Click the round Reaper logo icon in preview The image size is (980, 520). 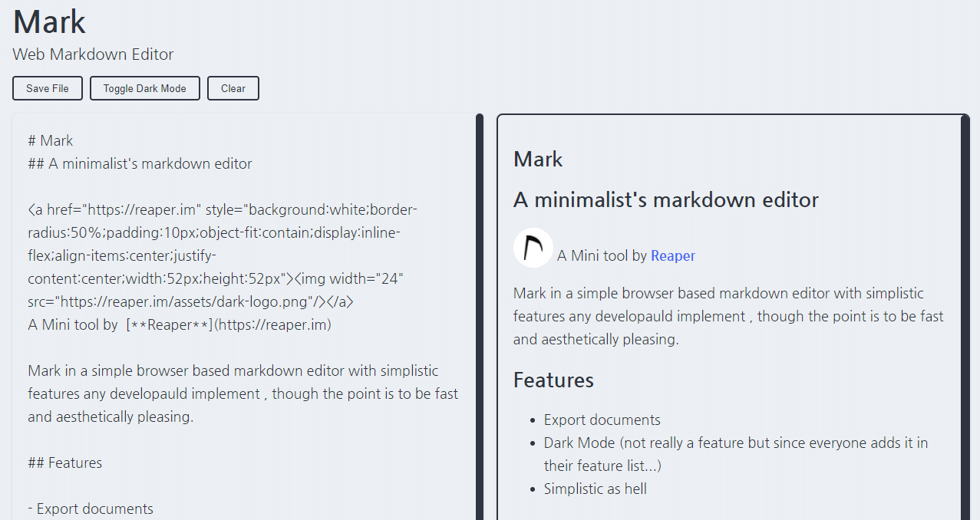[533, 247]
